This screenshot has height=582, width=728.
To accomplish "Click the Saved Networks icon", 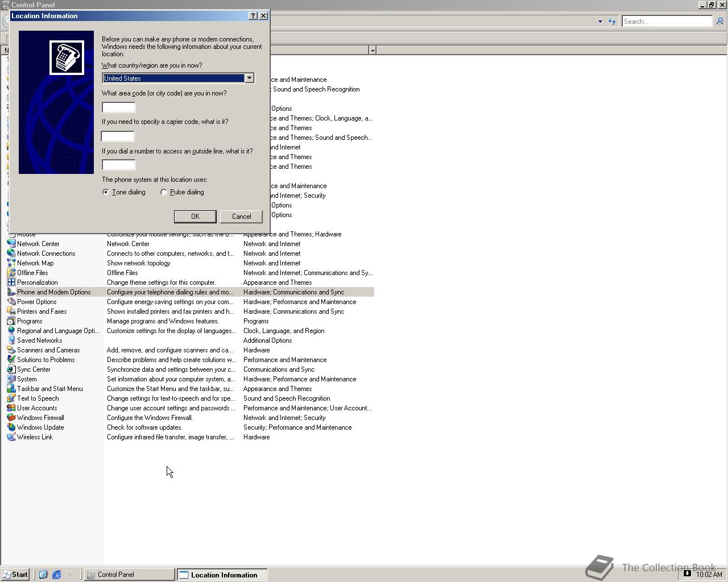I will [11, 340].
